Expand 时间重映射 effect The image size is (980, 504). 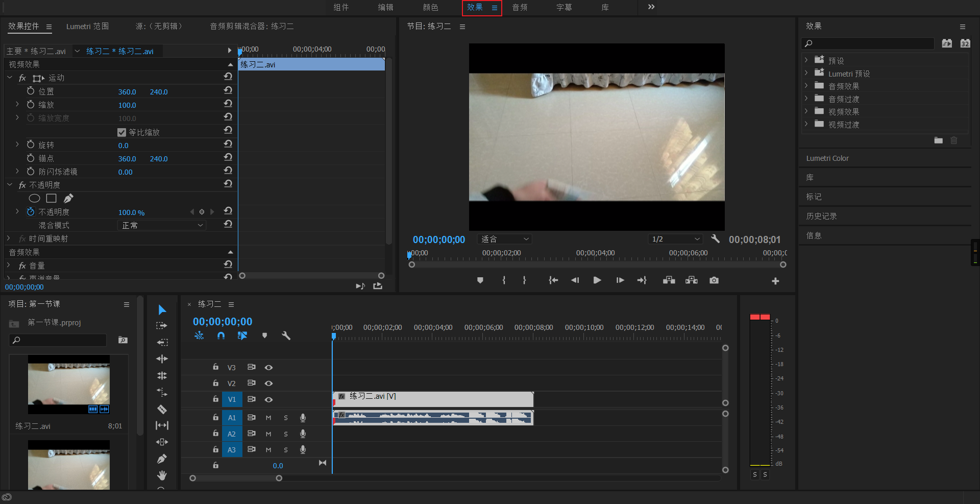click(8, 238)
